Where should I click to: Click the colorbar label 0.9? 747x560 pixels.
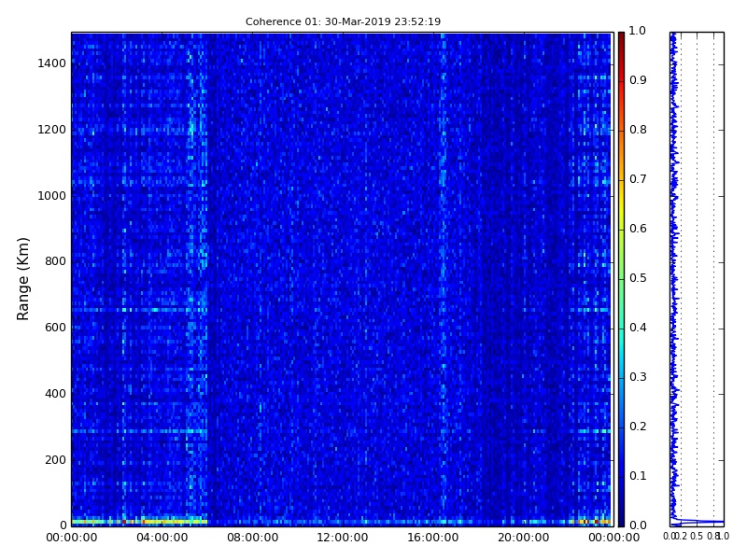coord(638,80)
